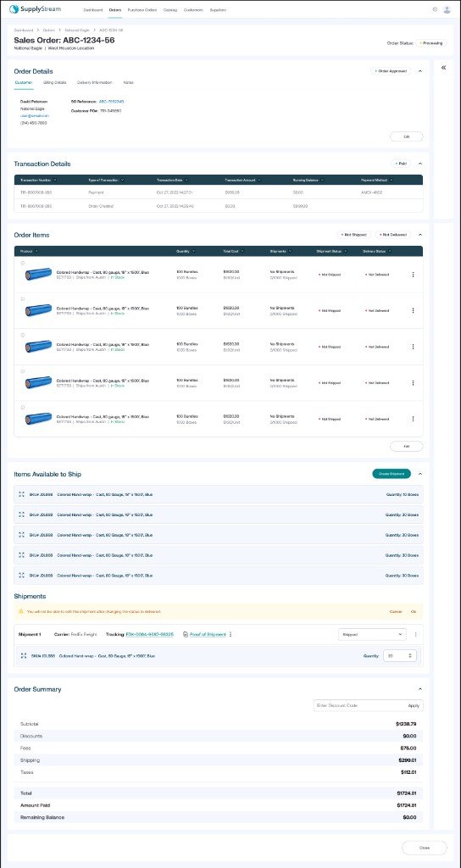The width and height of the screenshot is (461, 868).
Task: Open the Product column filter arrow
Action: (x=36, y=251)
